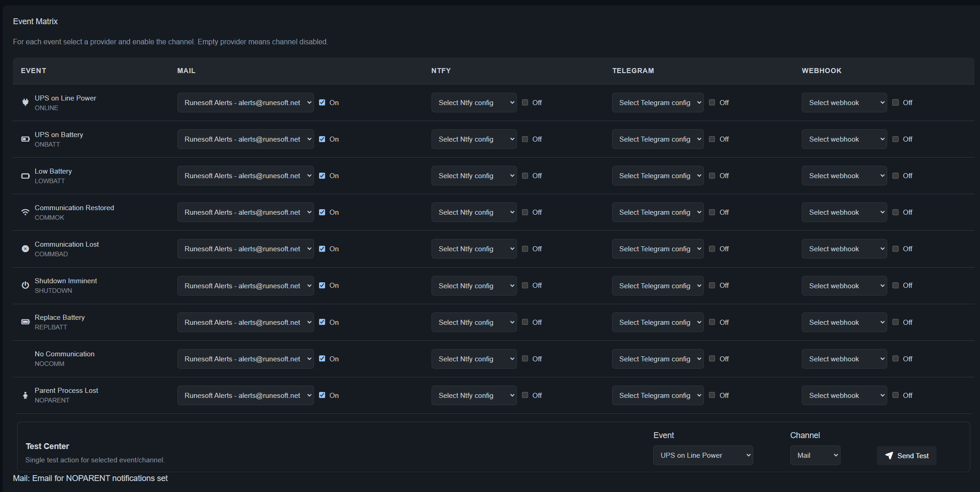Open Mail provider dropdown for Parent Process Lost
The width and height of the screenshot is (980, 492).
click(x=245, y=395)
